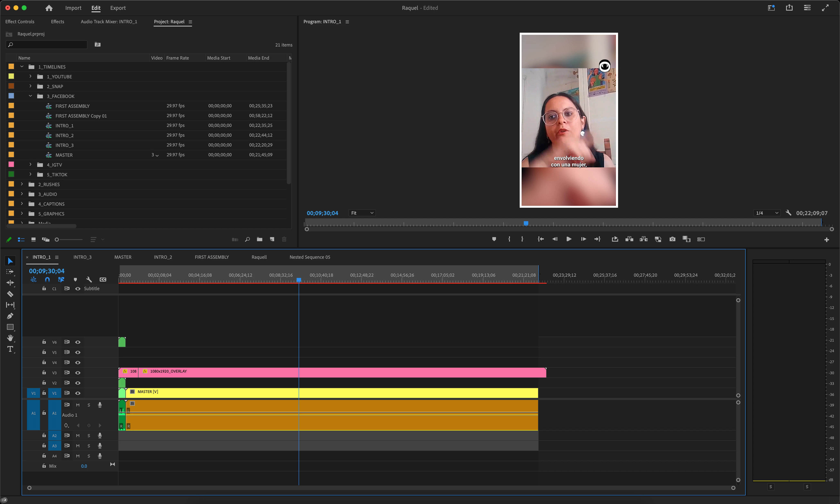Image resolution: width=840 pixels, height=504 pixels.
Task: Click the Export Frame camera icon
Action: 672,239
